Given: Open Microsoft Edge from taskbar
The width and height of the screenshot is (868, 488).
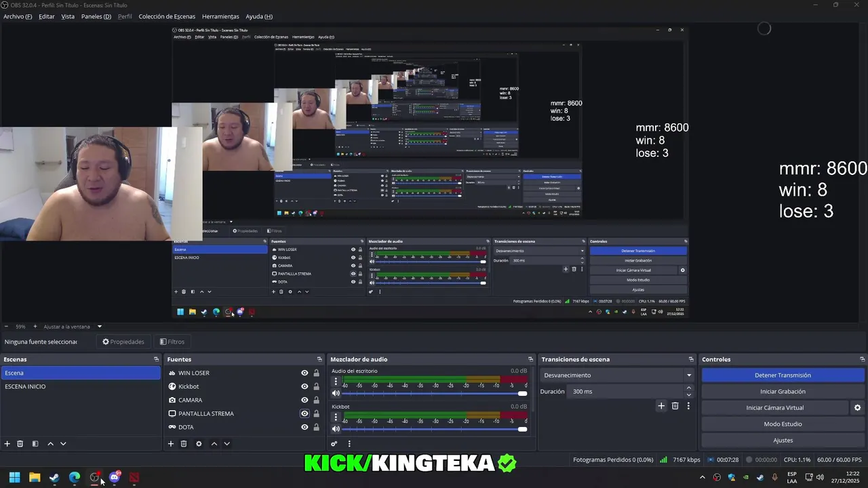Looking at the screenshot, I should (x=75, y=477).
